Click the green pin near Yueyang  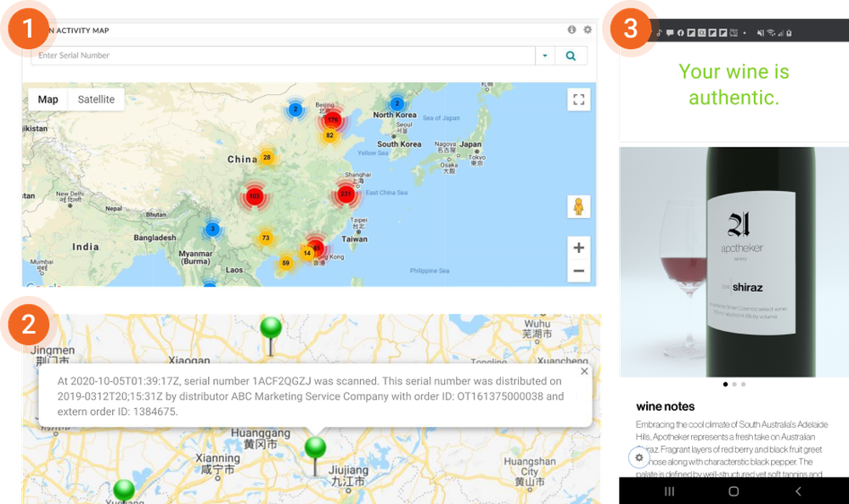(x=124, y=490)
